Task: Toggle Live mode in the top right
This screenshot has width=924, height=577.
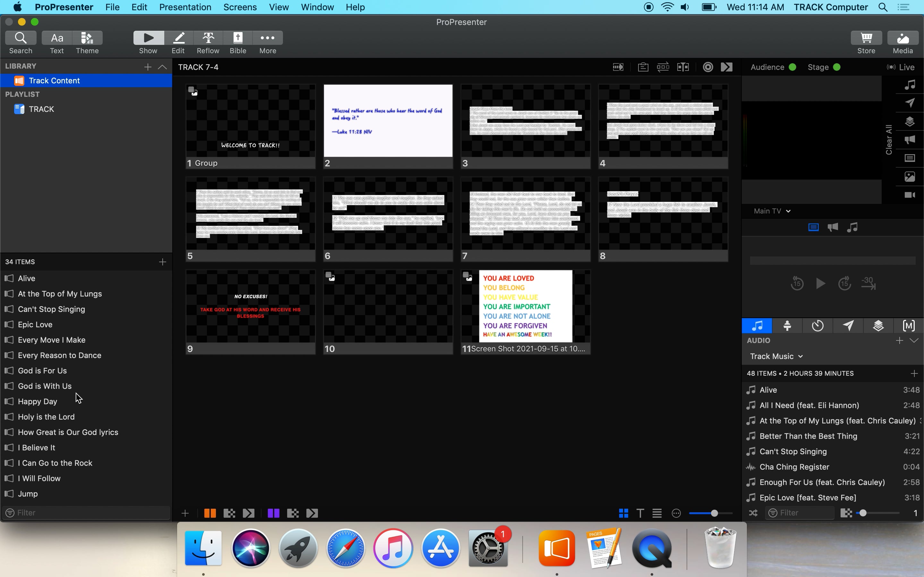Action: (902, 67)
